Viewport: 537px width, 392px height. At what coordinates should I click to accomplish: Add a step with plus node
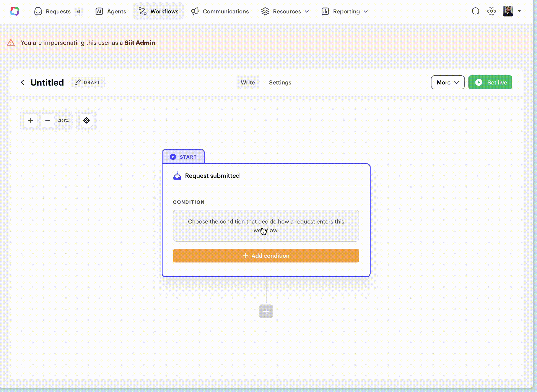coord(266,311)
